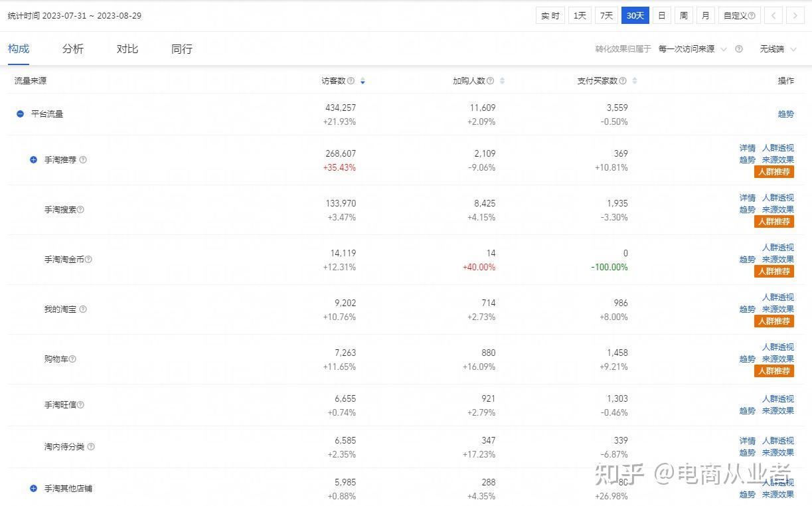Go to next period arrow
This screenshot has width=812, height=506.
coord(795,15)
